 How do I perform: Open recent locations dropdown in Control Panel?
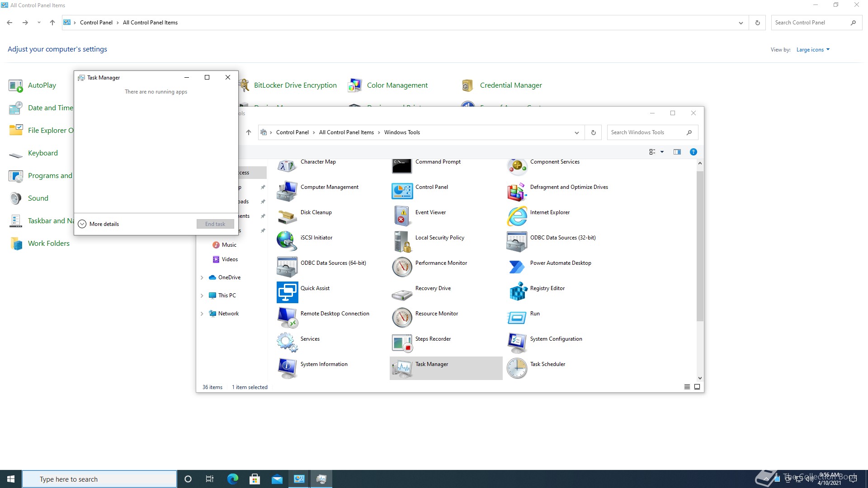point(39,23)
